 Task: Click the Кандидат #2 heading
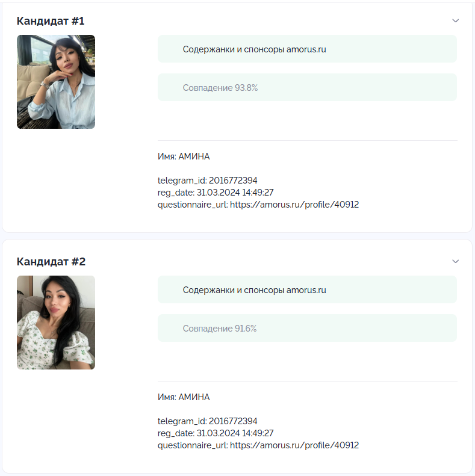coord(51,262)
